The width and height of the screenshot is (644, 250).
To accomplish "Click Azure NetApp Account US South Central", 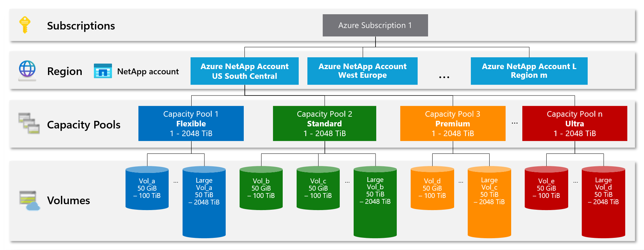I will click(244, 71).
